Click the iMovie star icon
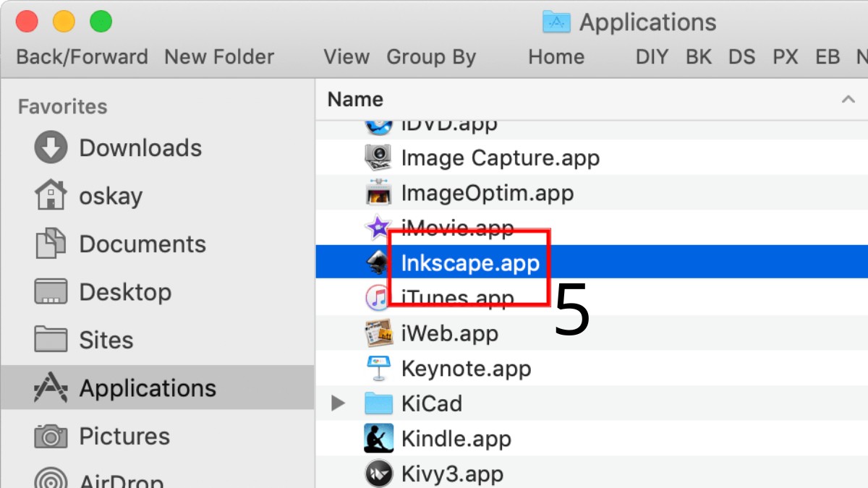This screenshot has width=868, height=488. click(x=378, y=228)
